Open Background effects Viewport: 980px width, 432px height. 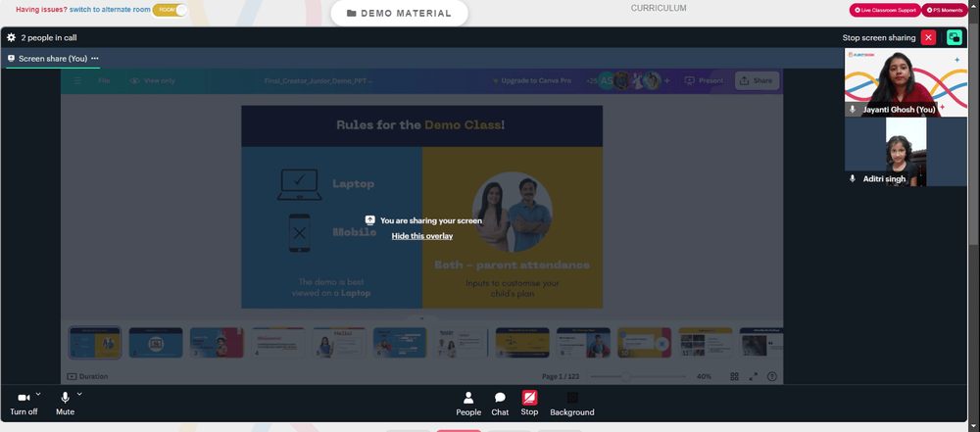click(572, 404)
